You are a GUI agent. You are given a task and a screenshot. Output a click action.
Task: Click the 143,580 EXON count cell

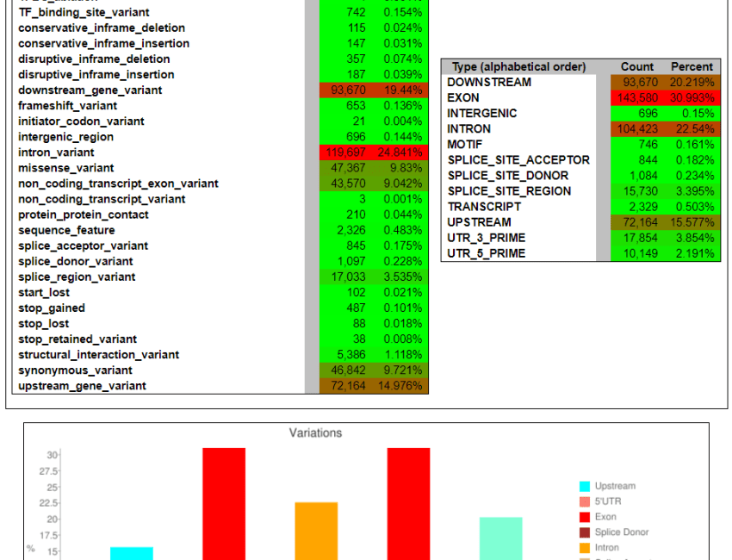(636, 98)
